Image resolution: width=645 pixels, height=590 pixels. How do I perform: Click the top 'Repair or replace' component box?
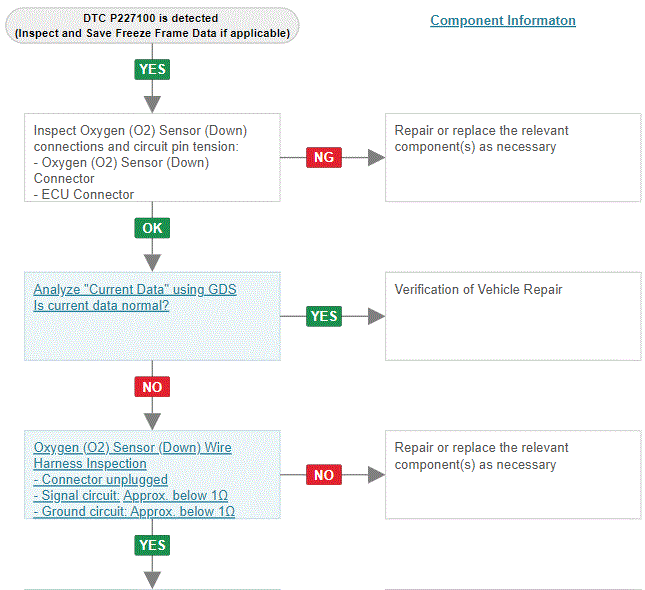tap(513, 157)
